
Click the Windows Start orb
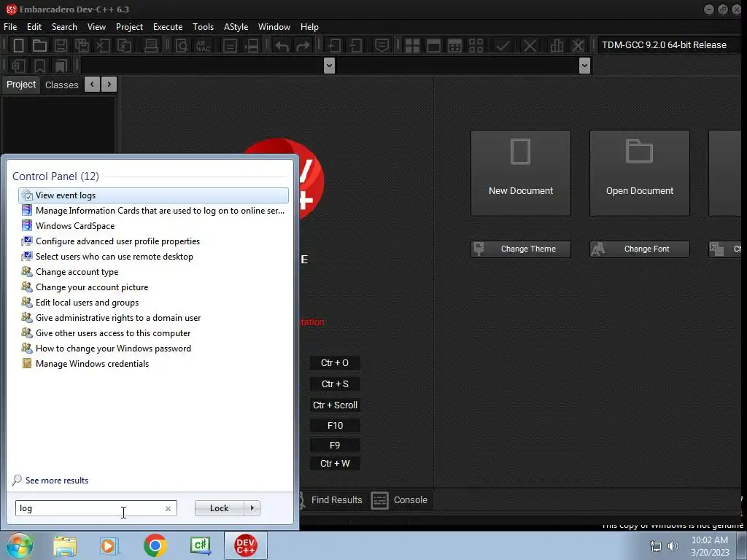[19, 545]
